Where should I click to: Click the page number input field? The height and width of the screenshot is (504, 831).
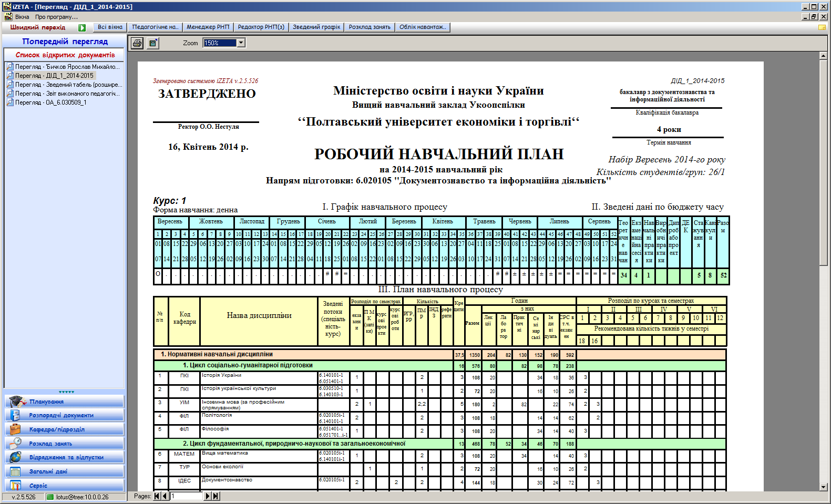click(x=187, y=496)
